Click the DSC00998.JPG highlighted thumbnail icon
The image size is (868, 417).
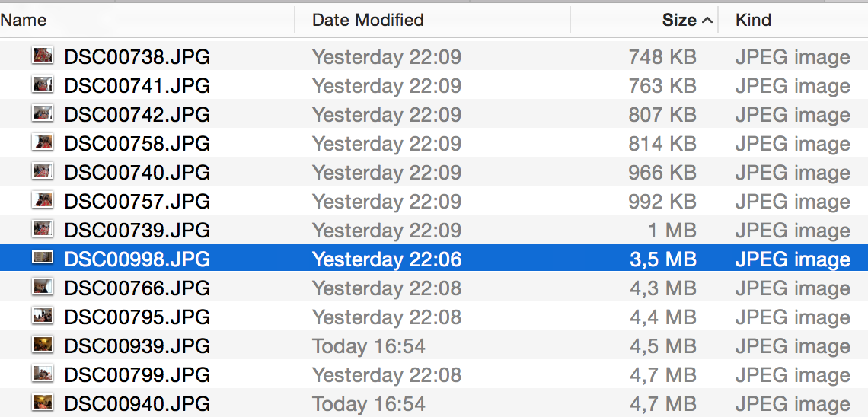pos(43,257)
